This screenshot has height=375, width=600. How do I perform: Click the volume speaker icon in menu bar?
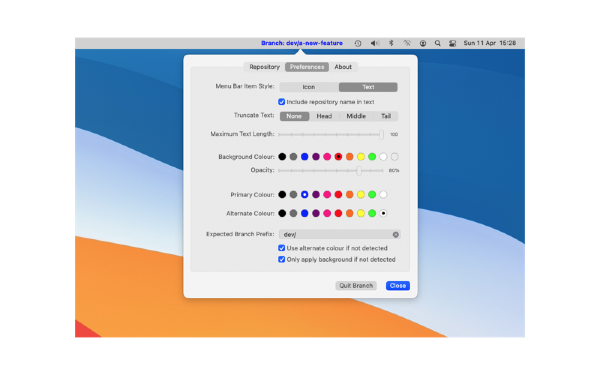(375, 43)
